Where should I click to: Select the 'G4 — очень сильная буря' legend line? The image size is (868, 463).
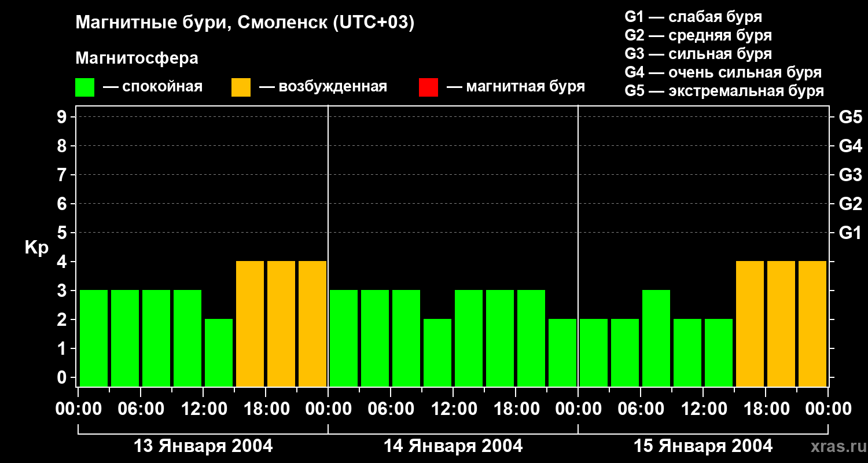coord(723,73)
